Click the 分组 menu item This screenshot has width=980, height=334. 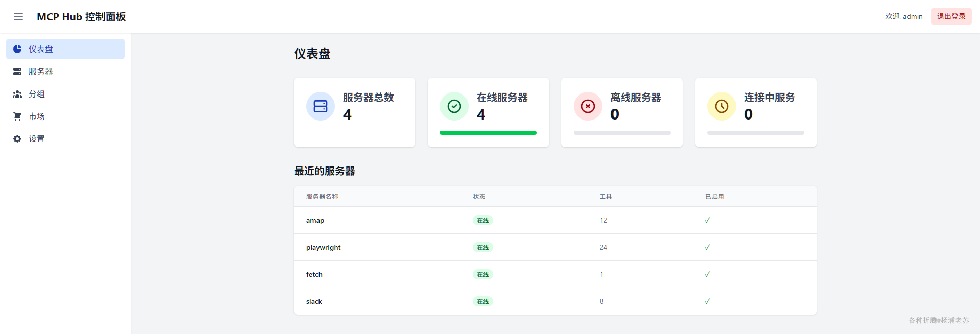[x=65, y=94]
